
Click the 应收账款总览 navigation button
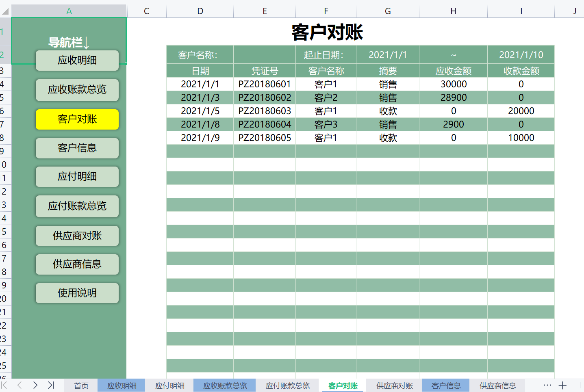[77, 90]
